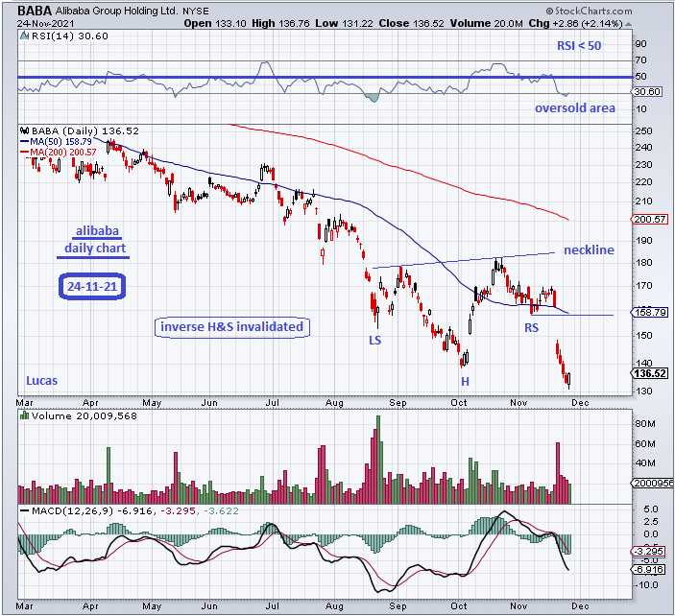Viewport: 675px width, 616px height.
Task: Click the MA(50) 158.79 legend text
Action: click(x=60, y=141)
